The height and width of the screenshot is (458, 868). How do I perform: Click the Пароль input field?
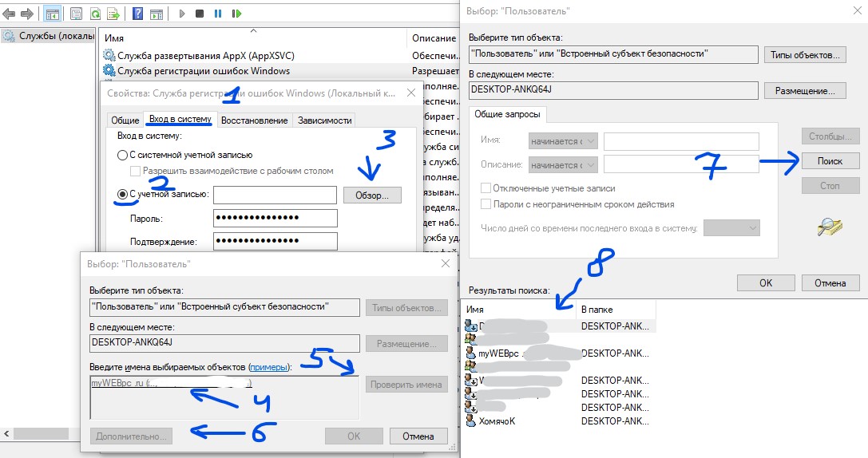pos(275,218)
